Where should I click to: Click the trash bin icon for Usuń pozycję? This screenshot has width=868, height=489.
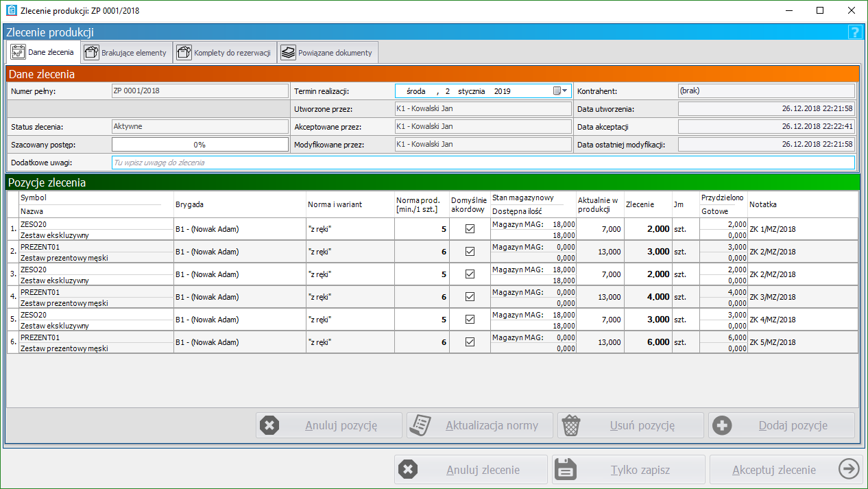(x=570, y=425)
